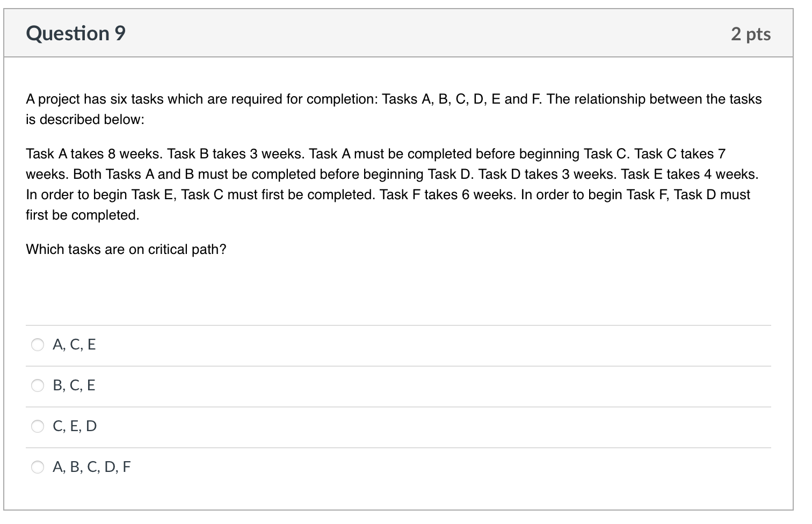Click the 'B, C, E' answer text
The height and width of the screenshot is (524, 812).
[x=74, y=385]
